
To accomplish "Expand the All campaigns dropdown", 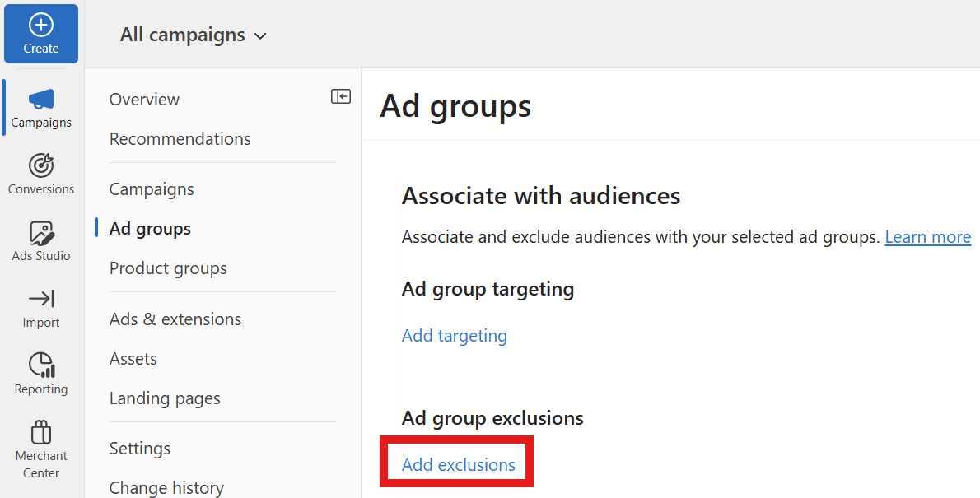I will (194, 35).
